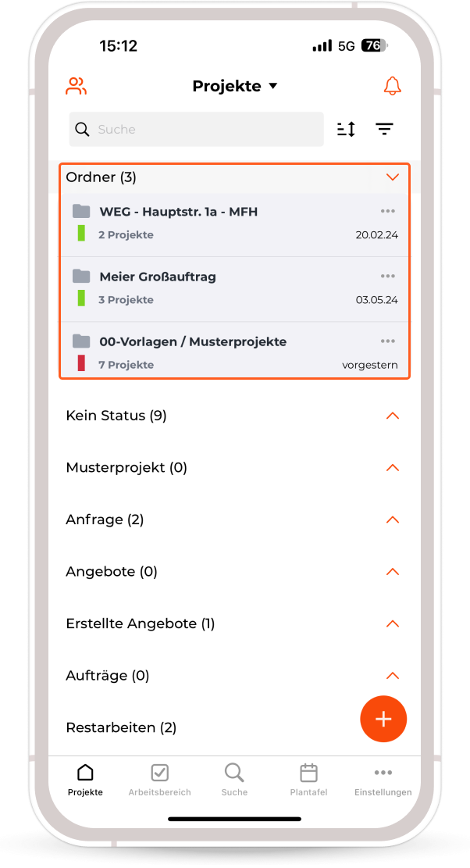
Task: Tap the sort order icon
Action: coord(346,129)
